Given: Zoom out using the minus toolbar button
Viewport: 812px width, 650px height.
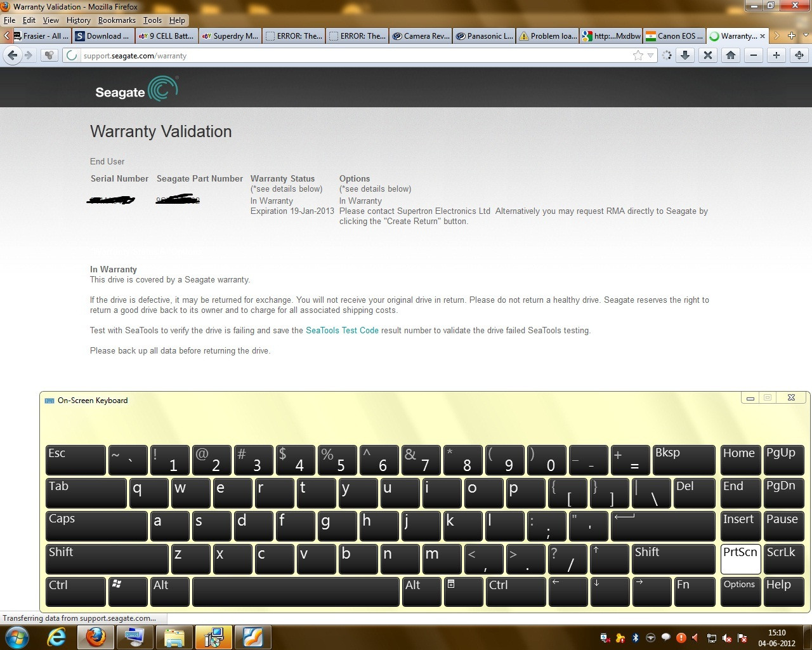Looking at the screenshot, I should (754, 55).
